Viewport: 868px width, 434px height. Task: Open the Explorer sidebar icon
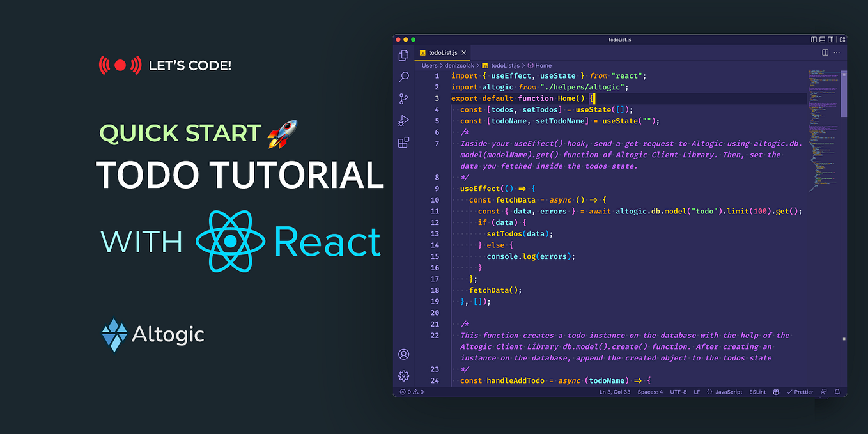(x=403, y=56)
